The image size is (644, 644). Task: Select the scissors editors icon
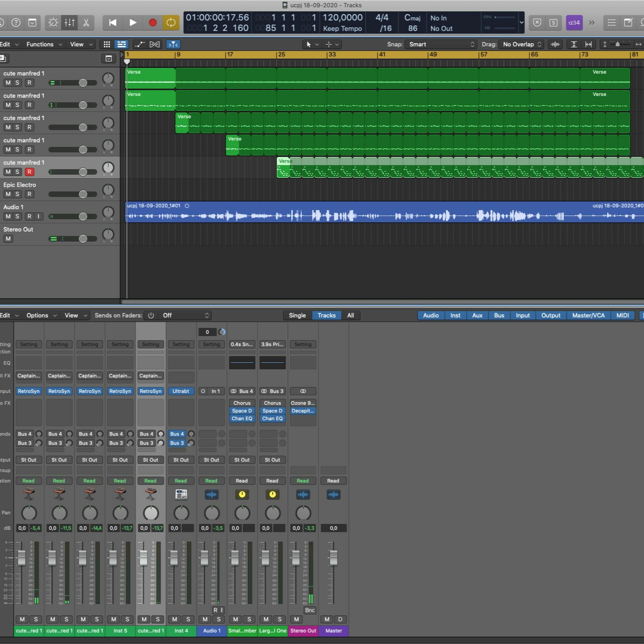coord(86,23)
